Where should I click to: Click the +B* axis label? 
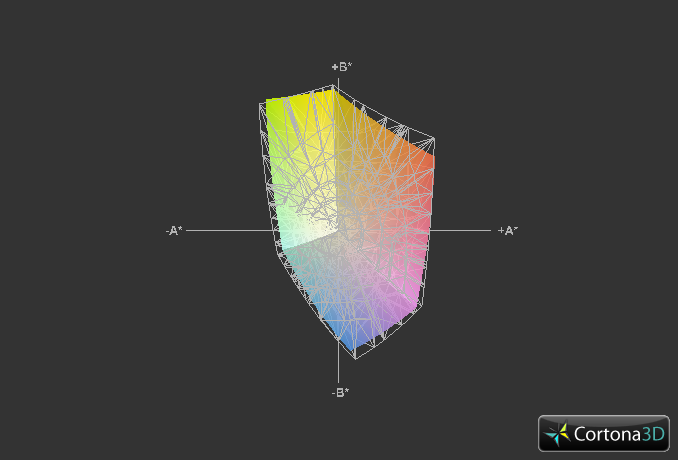coord(341,66)
